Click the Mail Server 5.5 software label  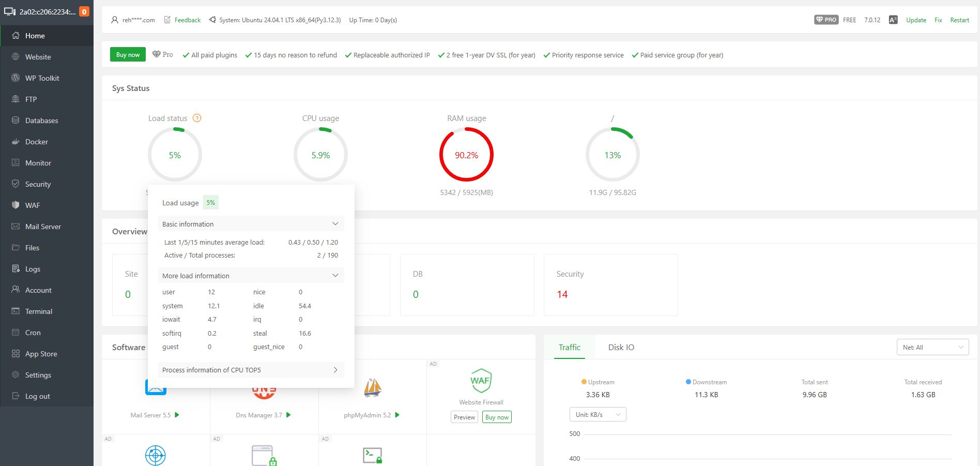(150, 415)
